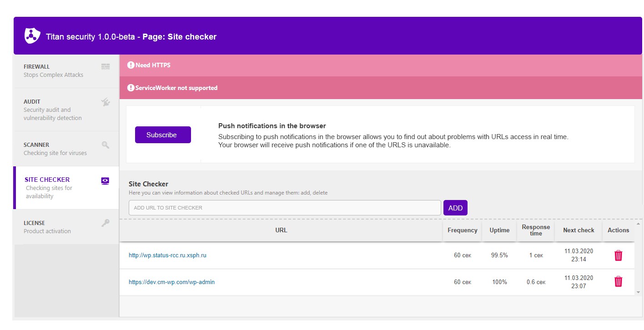Image resolution: width=644 pixels, height=330 pixels.
Task: Focus the Add URL to Site Checker field
Action: pos(285,208)
